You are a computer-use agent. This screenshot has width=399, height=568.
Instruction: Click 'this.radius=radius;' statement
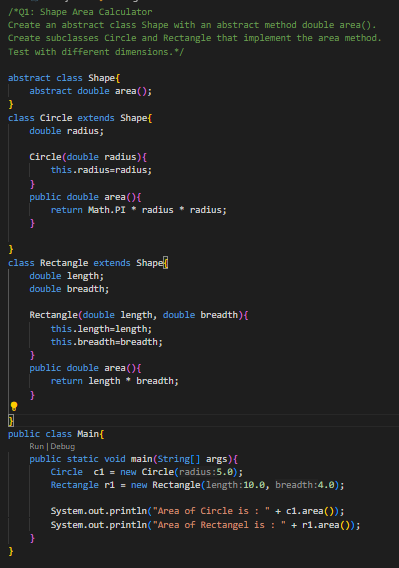click(101, 170)
